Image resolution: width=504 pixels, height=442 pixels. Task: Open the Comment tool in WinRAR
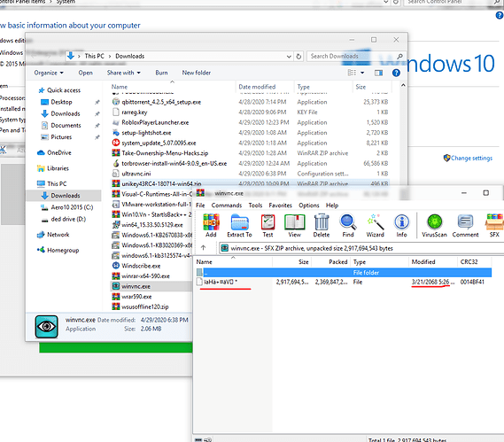(x=465, y=226)
